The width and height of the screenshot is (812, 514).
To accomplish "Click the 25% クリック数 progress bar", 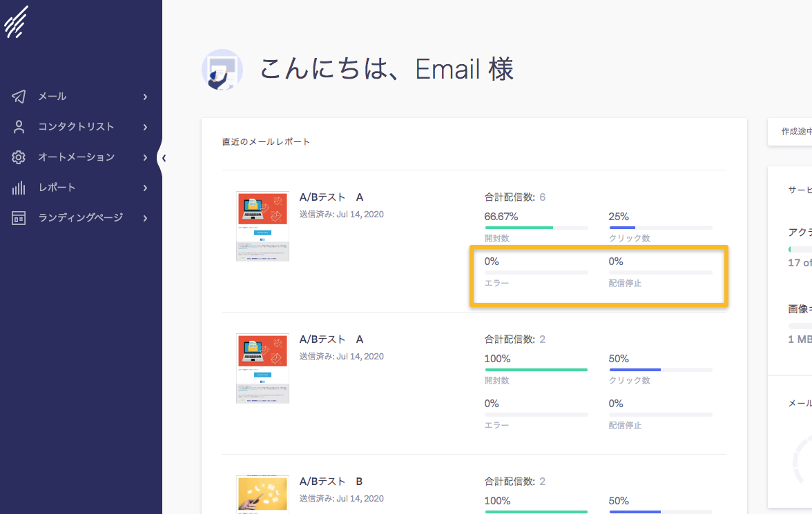I will (660, 227).
